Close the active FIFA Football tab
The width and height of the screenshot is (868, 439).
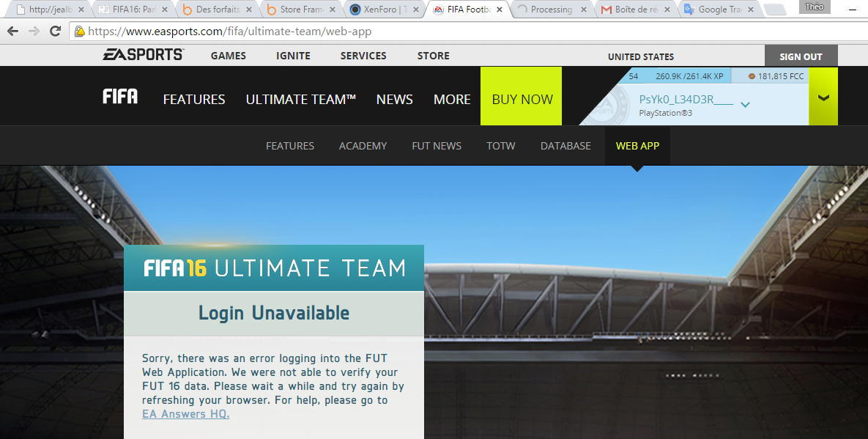[x=500, y=10]
